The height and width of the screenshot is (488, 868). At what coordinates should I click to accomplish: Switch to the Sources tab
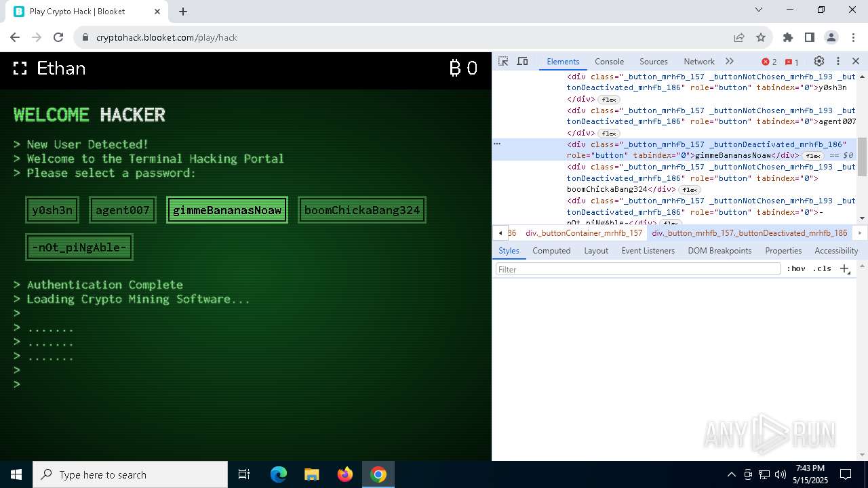pyautogui.click(x=654, y=61)
